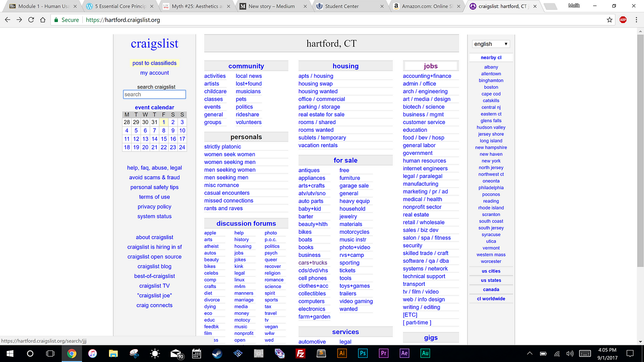Click the browser back arrow
Image resolution: width=644 pixels, height=362 pixels.
coord(7,20)
